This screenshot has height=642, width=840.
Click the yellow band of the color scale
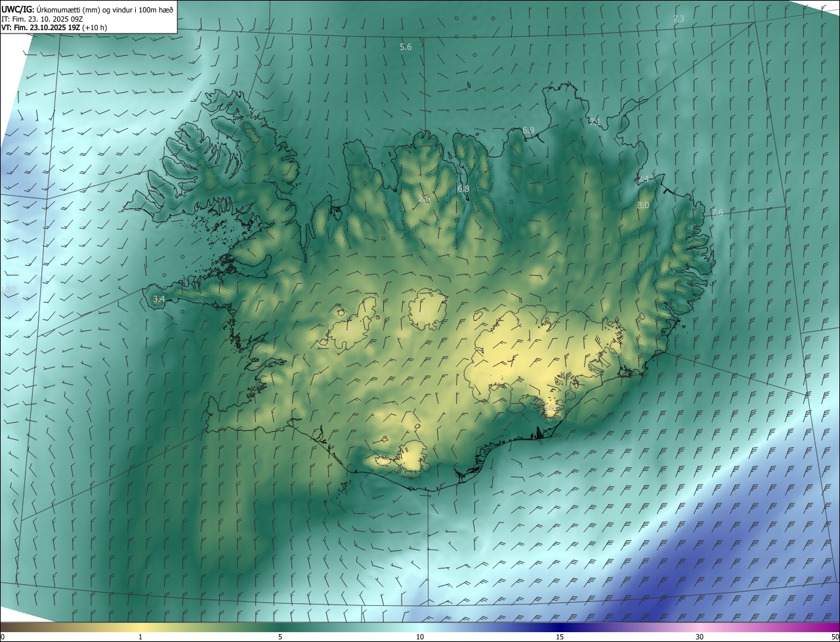click(x=141, y=627)
